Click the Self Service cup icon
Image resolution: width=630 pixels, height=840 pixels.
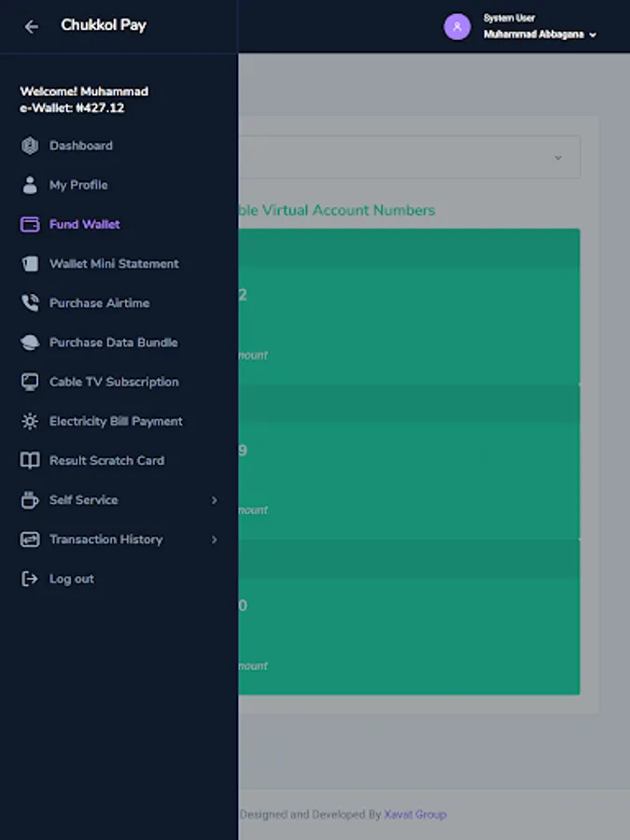pyautogui.click(x=30, y=500)
